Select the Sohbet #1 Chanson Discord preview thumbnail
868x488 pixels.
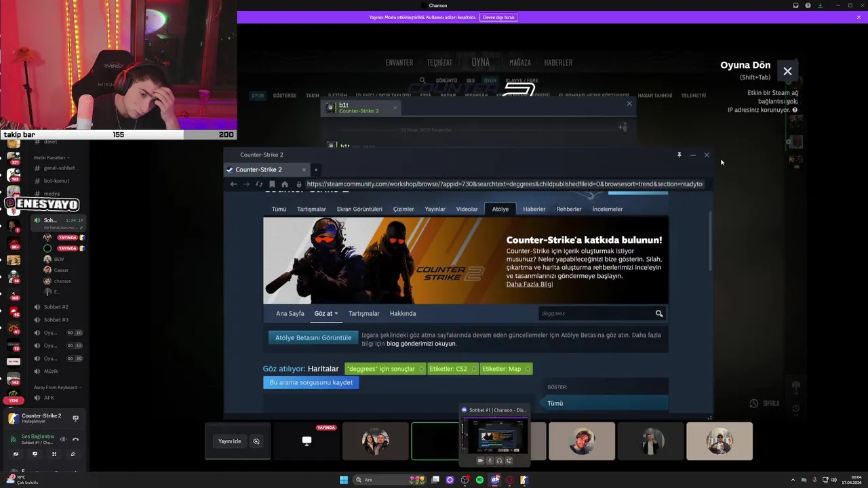(495, 435)
